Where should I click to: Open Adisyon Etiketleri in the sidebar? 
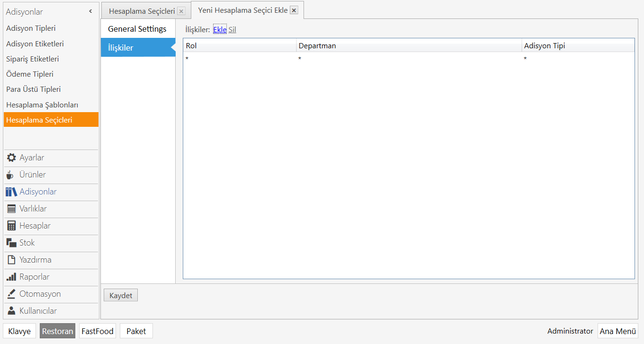pos(51,44)
